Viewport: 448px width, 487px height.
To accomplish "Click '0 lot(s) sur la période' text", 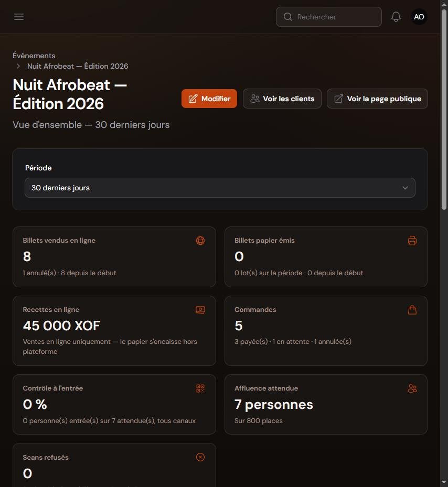I will pos(268,273).
